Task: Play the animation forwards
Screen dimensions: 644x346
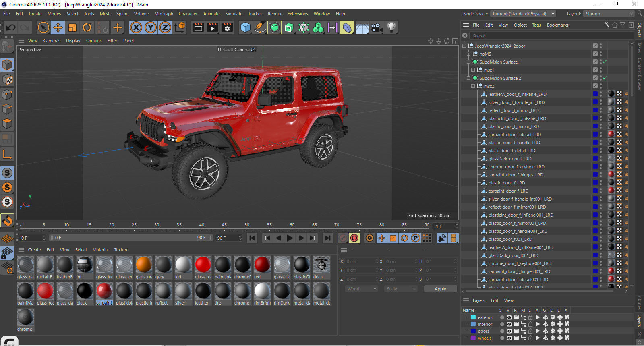Action: (290, 238)
